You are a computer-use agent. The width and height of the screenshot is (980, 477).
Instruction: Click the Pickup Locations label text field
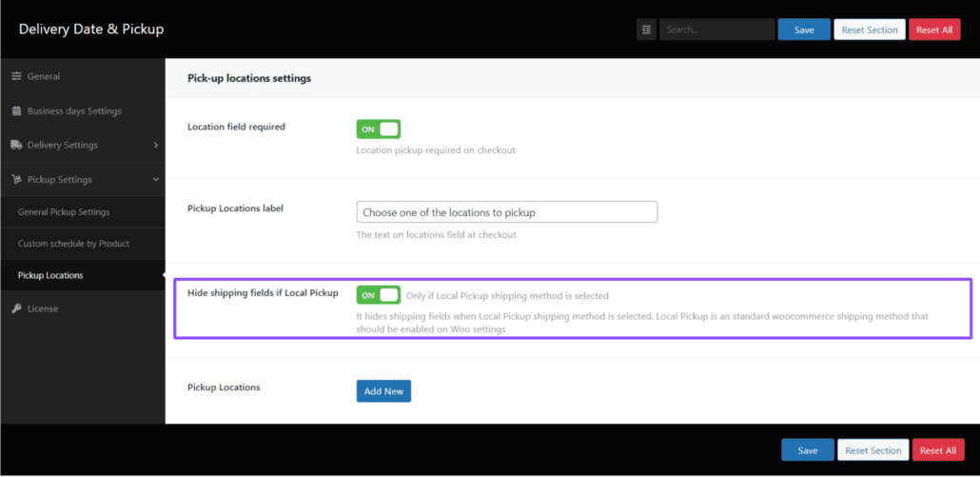point(506,212)
